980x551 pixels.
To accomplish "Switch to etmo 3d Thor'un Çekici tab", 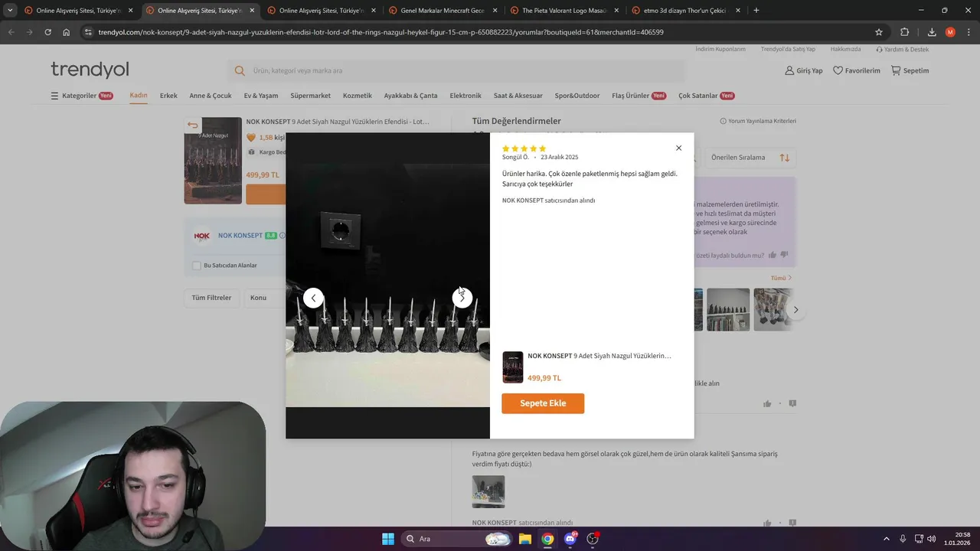I will pos(687,11).
